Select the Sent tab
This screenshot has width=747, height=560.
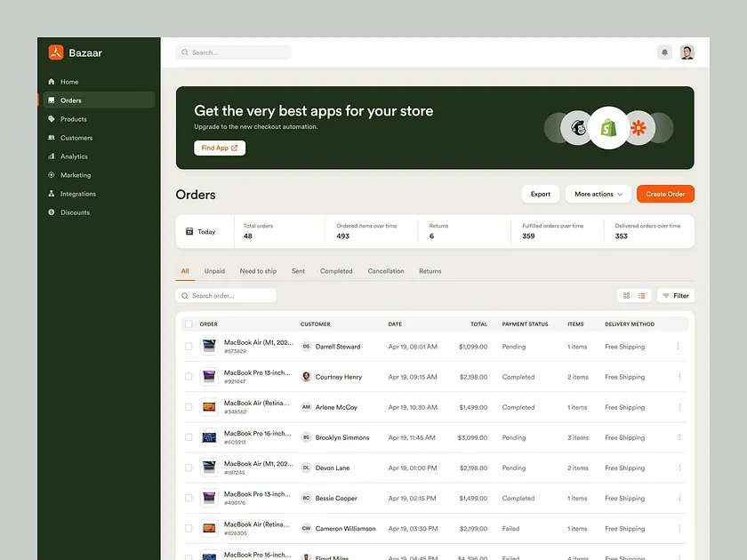(x=298, y=271)
